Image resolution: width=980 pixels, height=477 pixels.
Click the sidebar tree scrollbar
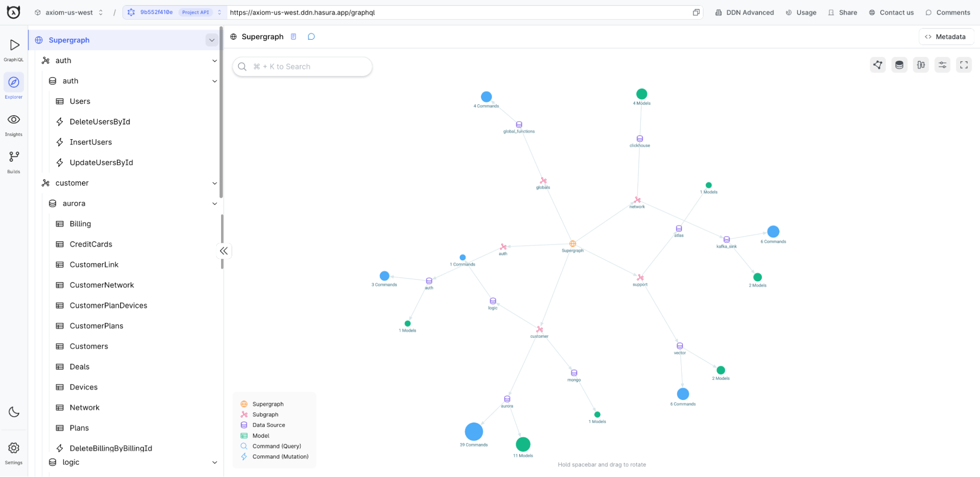[x=222, y=113]
